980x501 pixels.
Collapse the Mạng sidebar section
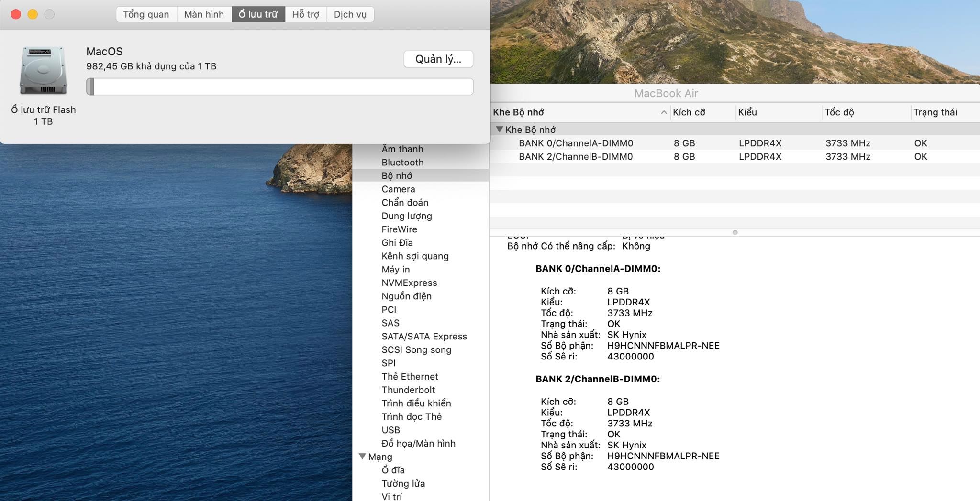362,457
